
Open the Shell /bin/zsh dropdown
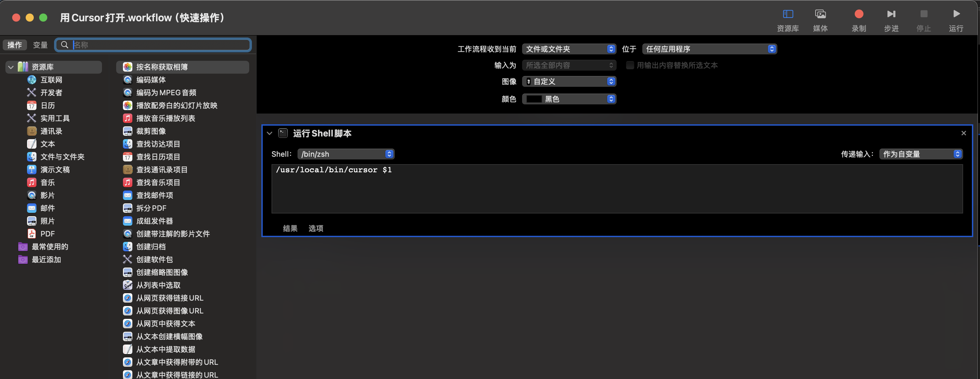345,154
